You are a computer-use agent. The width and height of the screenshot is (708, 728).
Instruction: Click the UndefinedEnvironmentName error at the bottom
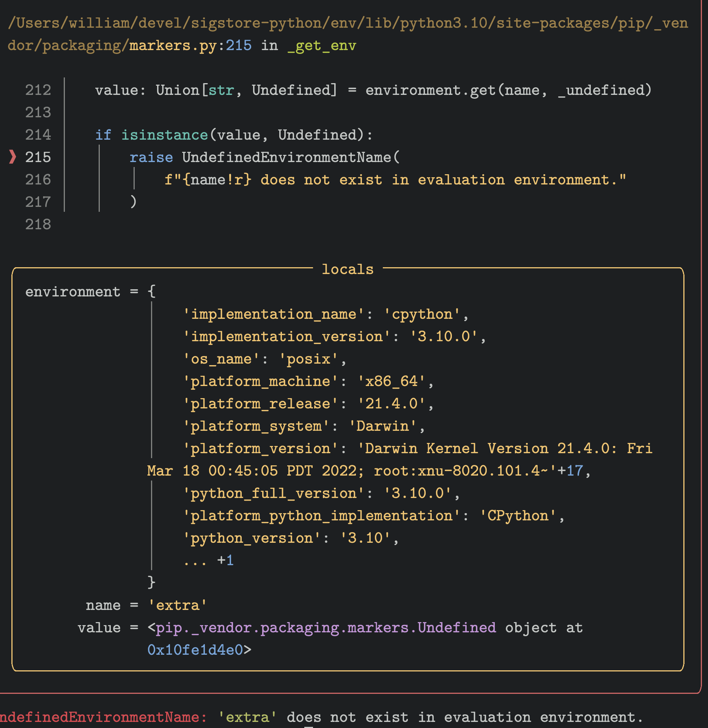pyautogui.click(x=101, y=717)
